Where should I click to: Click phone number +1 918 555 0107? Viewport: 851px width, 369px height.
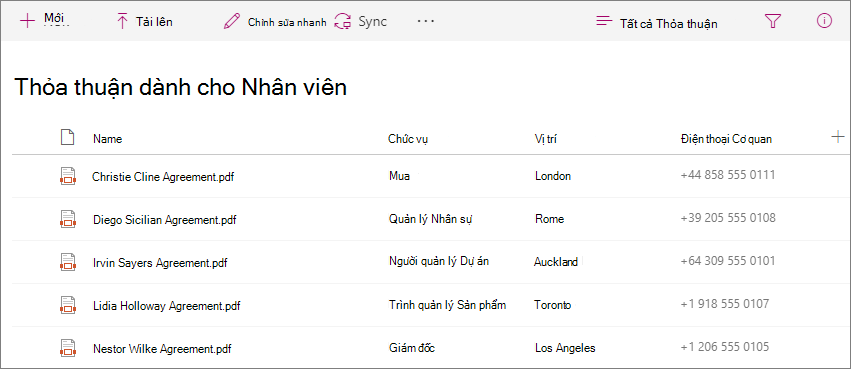coord(725,303)
